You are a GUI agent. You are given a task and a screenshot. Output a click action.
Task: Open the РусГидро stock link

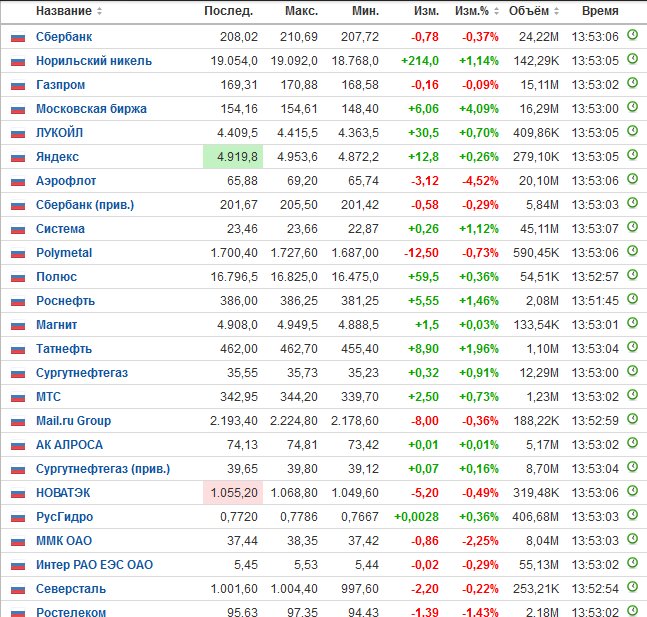(64, 517)
